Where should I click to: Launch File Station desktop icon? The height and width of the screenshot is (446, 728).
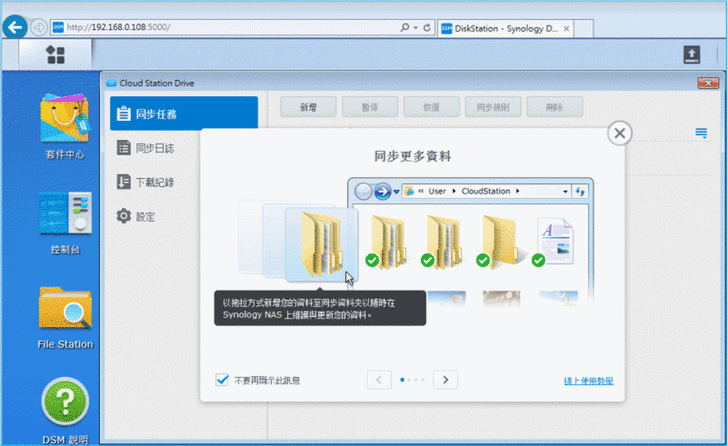pyautogui.click(x=65, y=318)
